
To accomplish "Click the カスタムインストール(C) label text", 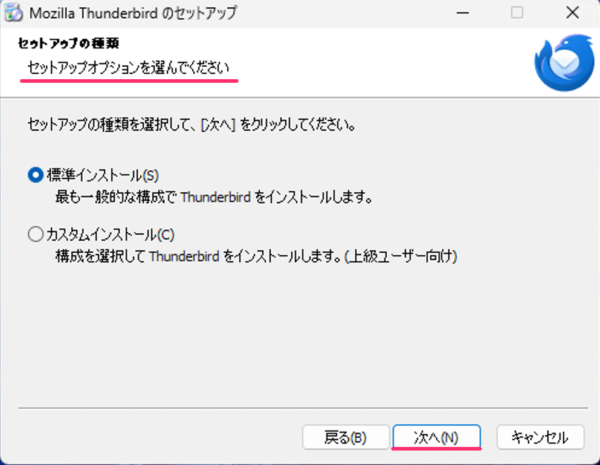I will click(111, 234).
